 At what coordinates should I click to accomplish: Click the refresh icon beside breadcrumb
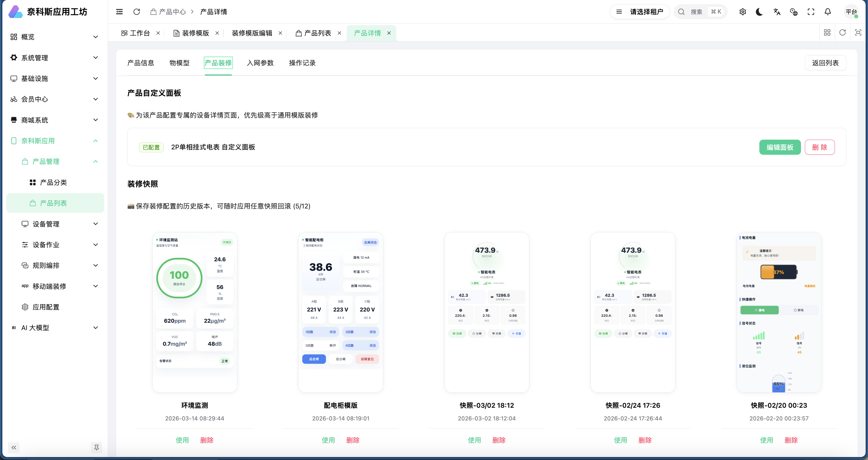tap(136, 12)
